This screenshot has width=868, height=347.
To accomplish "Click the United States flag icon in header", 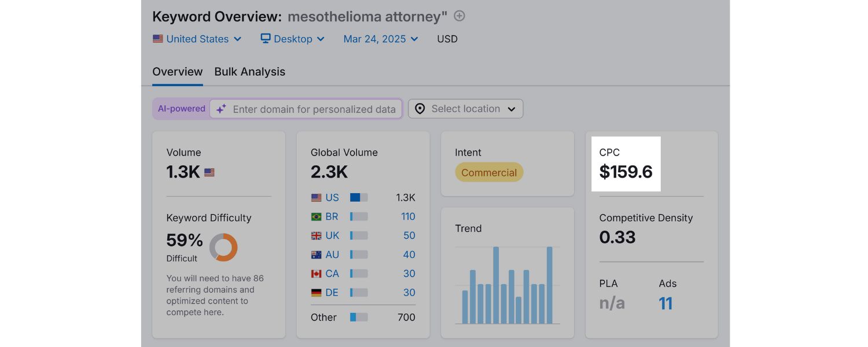I will 158,39.
